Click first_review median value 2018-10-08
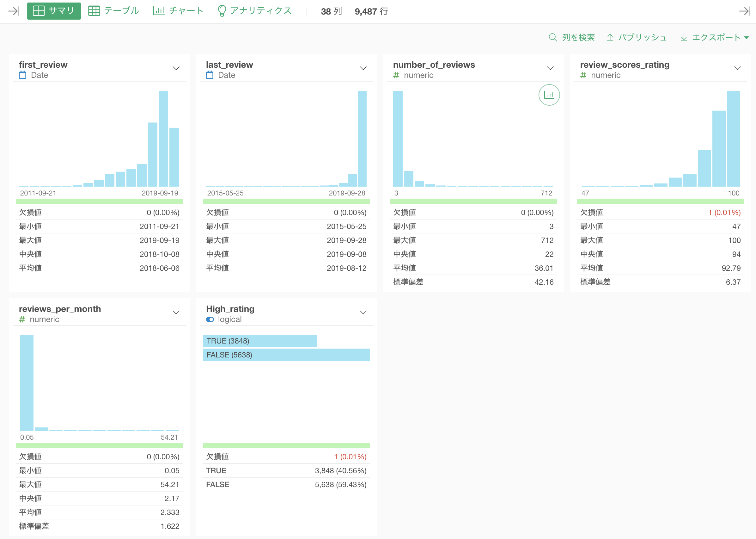This screenshot has height=539, width=756. click(160, 254)
